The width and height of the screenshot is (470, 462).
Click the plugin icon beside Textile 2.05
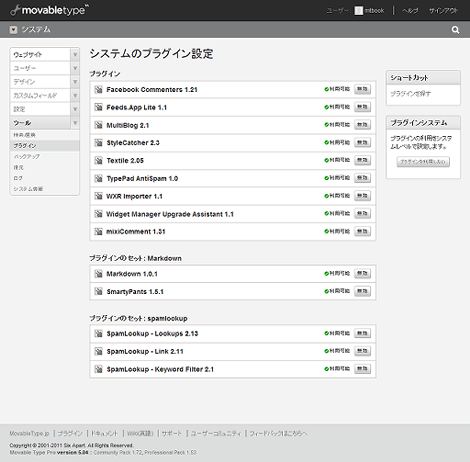pyautogui.click(x=98, y=161)
